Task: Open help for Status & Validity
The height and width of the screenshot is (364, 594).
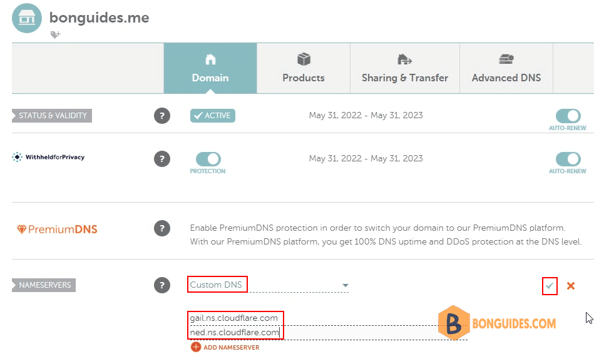Action: (x=162, y=116)
